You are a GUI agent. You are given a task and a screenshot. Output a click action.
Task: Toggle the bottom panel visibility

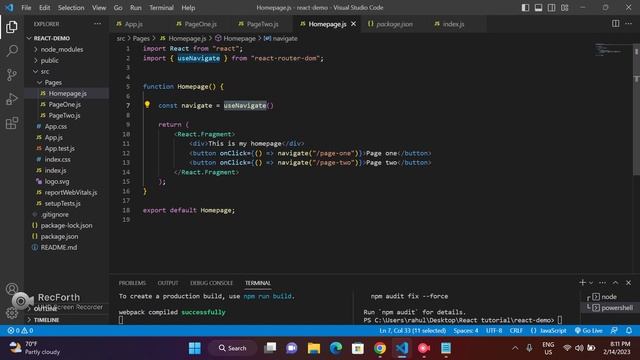pyautogui.click(x=538, y=8)
